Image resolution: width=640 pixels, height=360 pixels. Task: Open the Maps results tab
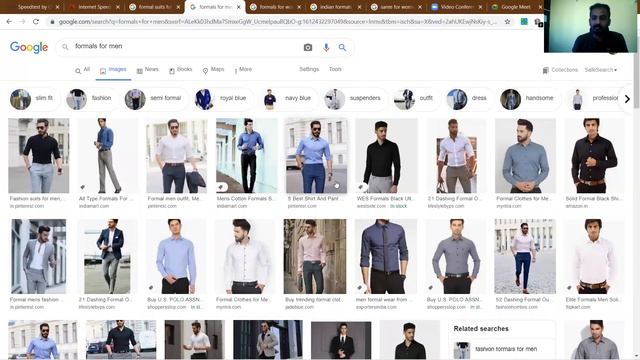(x=213, y=70)
